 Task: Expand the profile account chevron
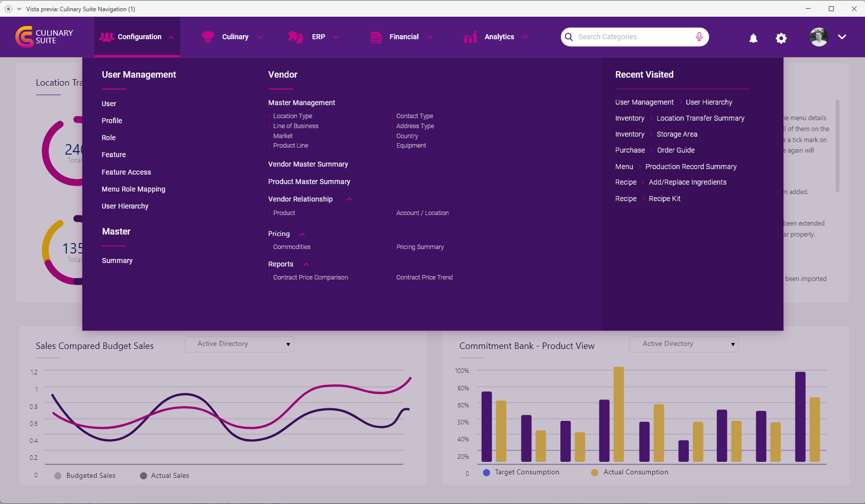coord(842,37)
